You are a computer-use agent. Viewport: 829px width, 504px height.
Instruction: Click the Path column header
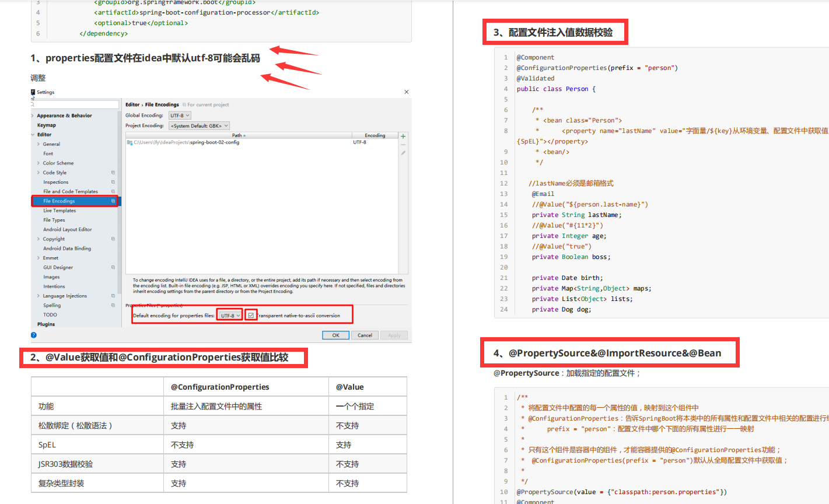click(x=239, y=135)
